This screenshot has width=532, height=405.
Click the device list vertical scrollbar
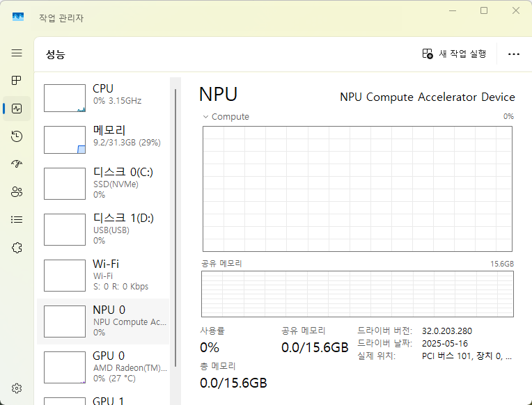pos(175,209)
